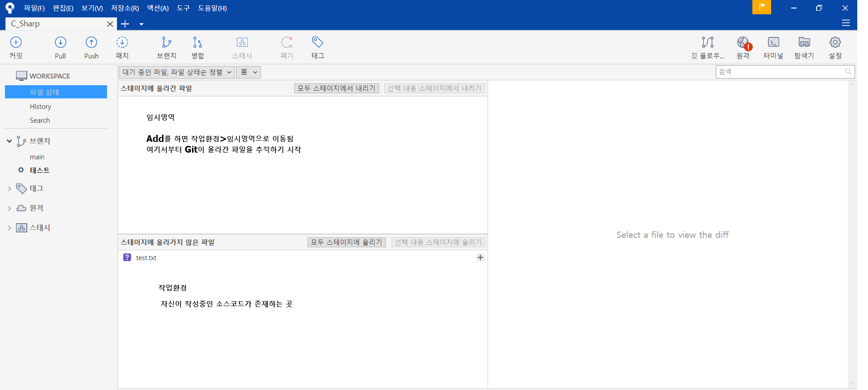Select the test.txt unstaged file
The width and height of the screenshot is (868, 390).
[303, 257]
